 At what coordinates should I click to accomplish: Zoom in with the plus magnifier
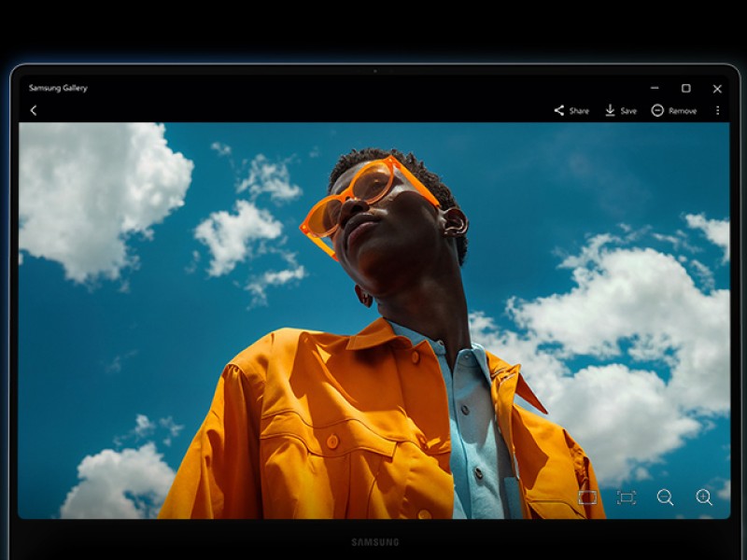704,497
